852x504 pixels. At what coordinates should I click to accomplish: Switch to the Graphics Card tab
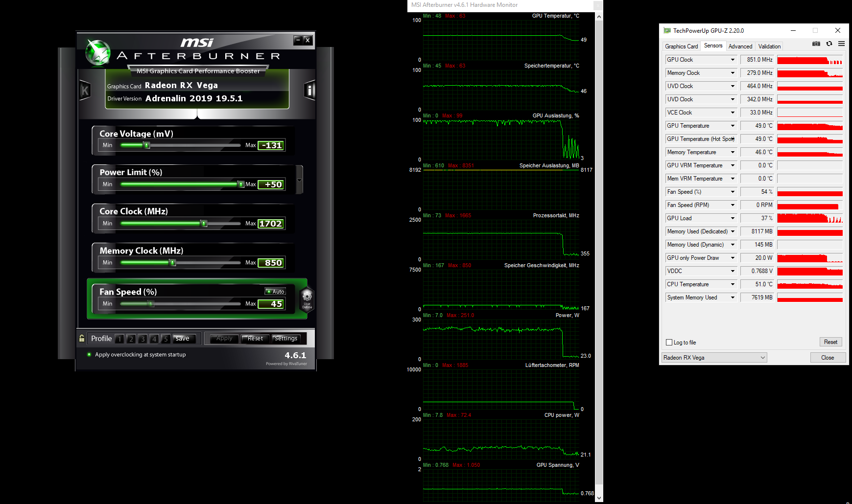[681, 46]
